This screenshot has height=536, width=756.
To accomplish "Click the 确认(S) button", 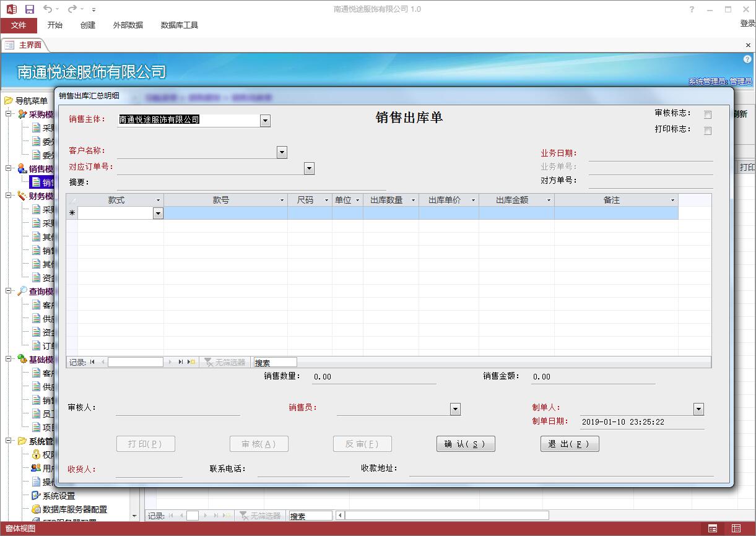I will click(466, 444).
